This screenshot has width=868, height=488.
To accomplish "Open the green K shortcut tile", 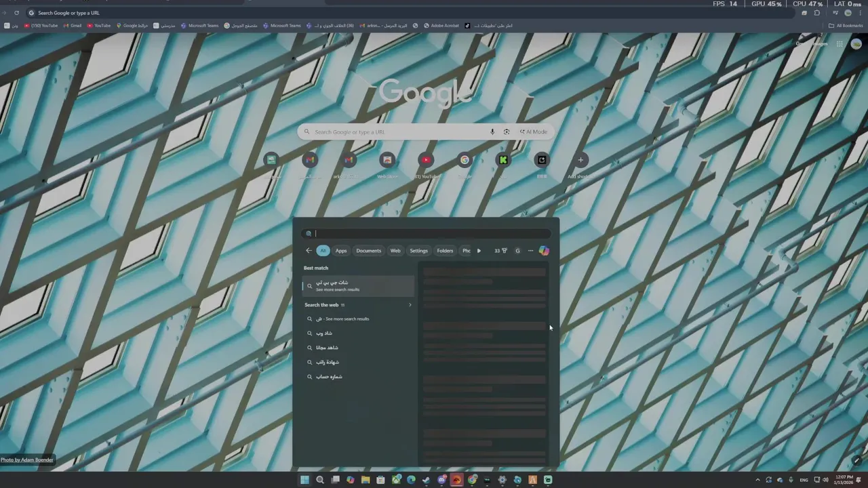I will [x=503, y=160].
